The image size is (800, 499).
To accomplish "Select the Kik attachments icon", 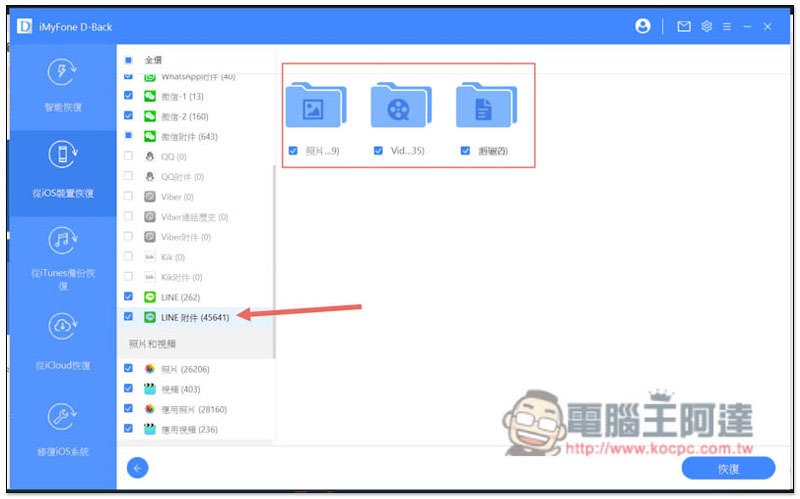I will [149, 277].
